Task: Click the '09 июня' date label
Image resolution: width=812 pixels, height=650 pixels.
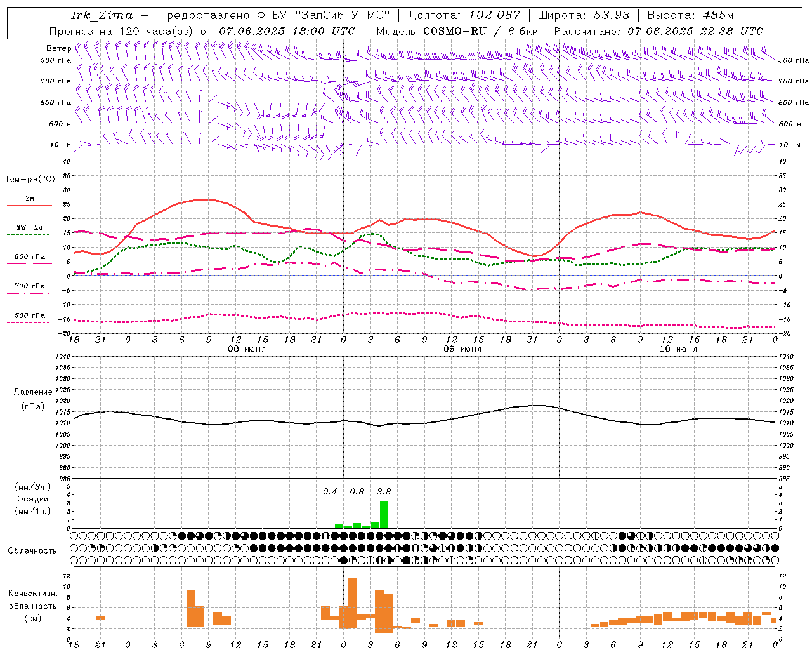Action: pyautogui.click(x=462, y=348)
